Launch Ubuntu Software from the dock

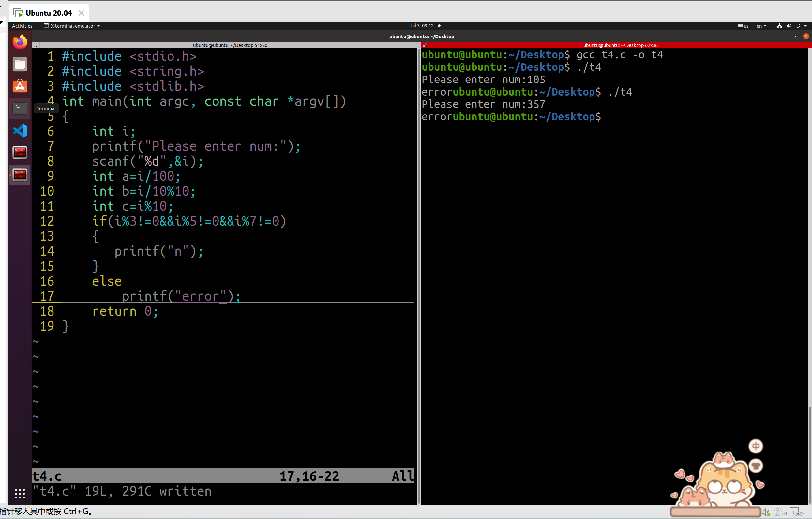click(x=20, y=86)
